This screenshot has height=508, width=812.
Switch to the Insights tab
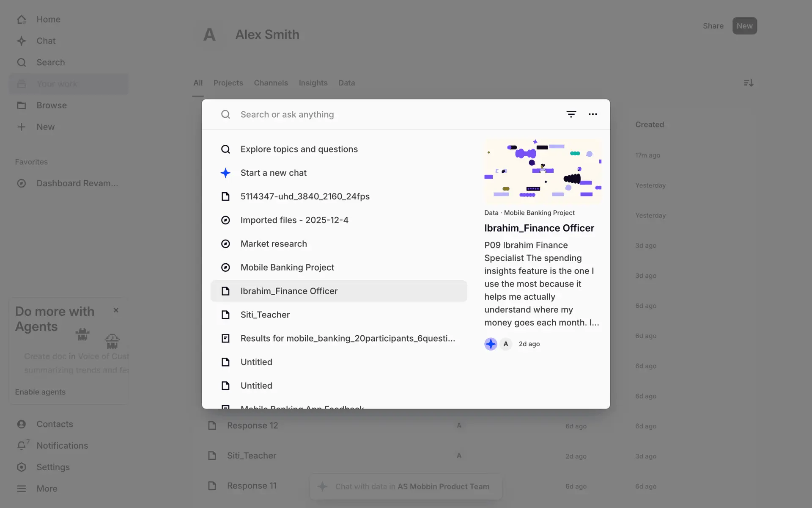click(x=313, y=83)
